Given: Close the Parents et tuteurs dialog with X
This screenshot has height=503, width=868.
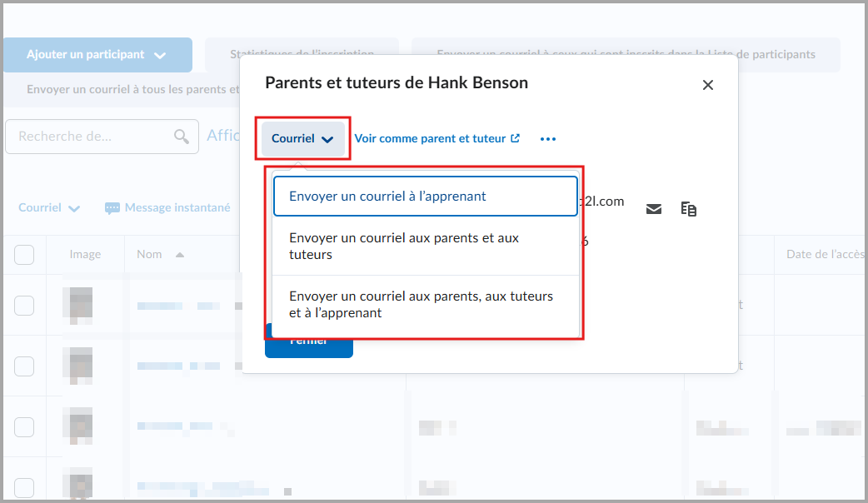Looking at the screenshot, I should pyautogui.click(x=707, y=84).
